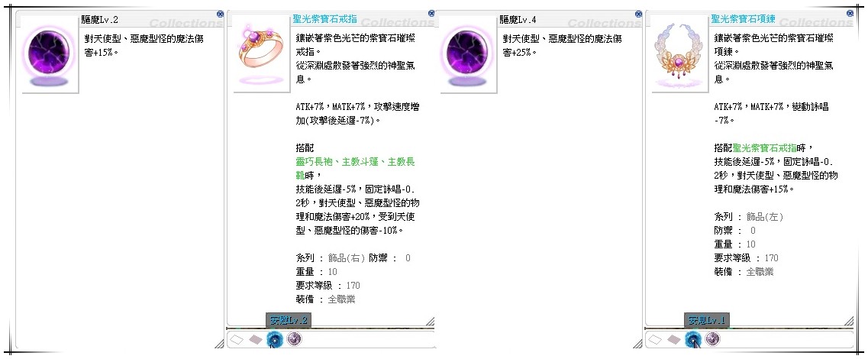Select blue enchant orb in necklace window slots
This screenshot has width=868, height=359.
point(692,339)
